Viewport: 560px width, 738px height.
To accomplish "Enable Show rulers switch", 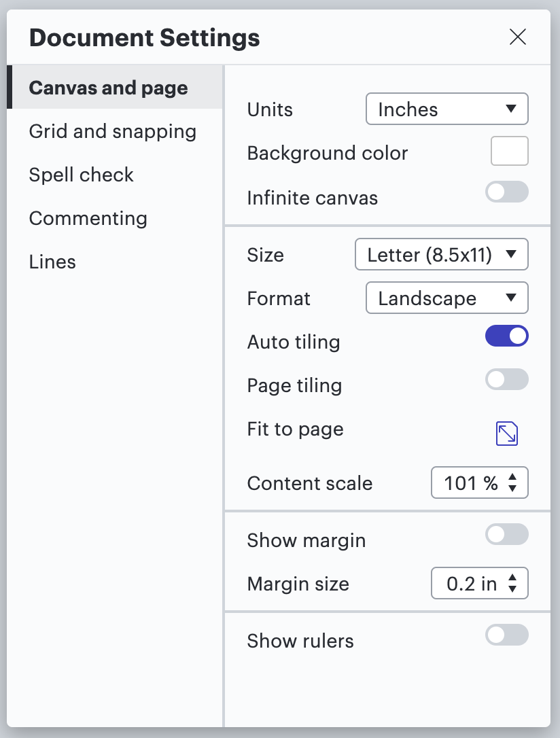I will coord(506,635).
